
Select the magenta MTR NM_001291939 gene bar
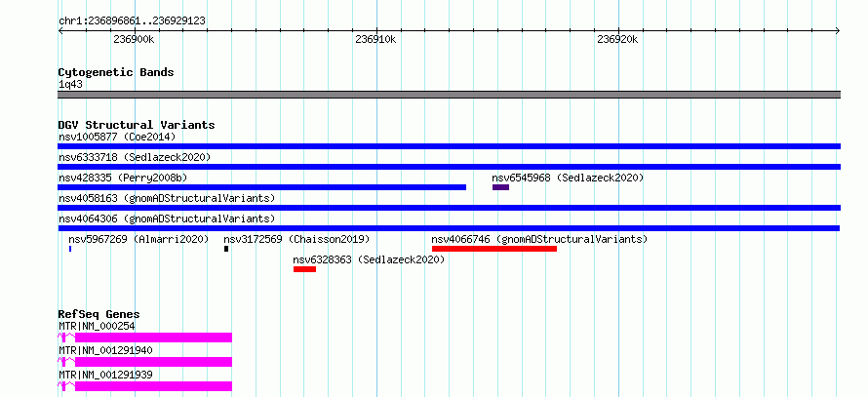pos(145,386)
